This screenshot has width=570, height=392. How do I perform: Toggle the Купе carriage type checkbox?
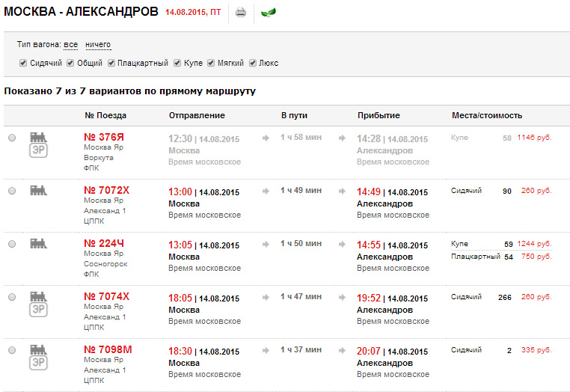click(177, 63)
